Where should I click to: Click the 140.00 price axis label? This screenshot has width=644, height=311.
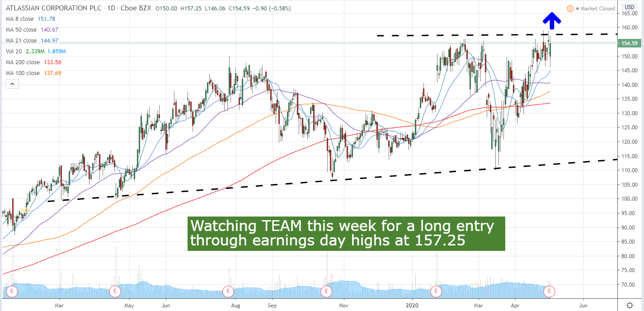pos(630,85)
